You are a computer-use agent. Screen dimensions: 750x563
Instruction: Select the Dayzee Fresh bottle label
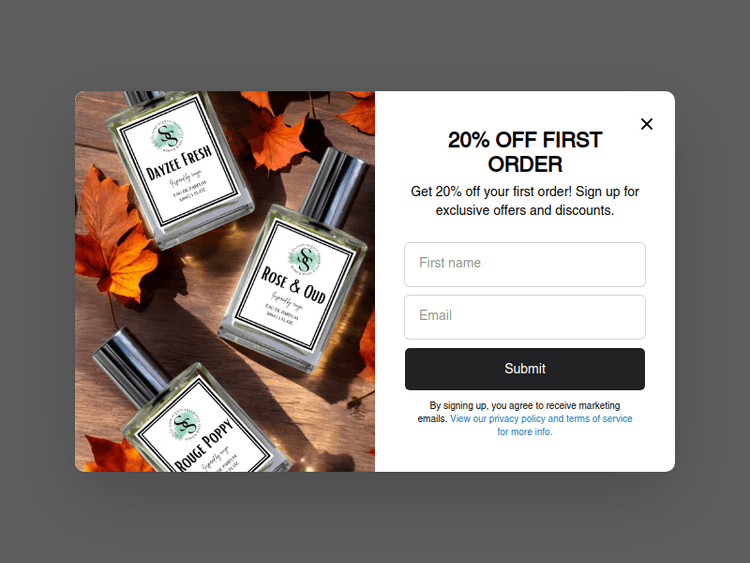[x=178, y=161]
